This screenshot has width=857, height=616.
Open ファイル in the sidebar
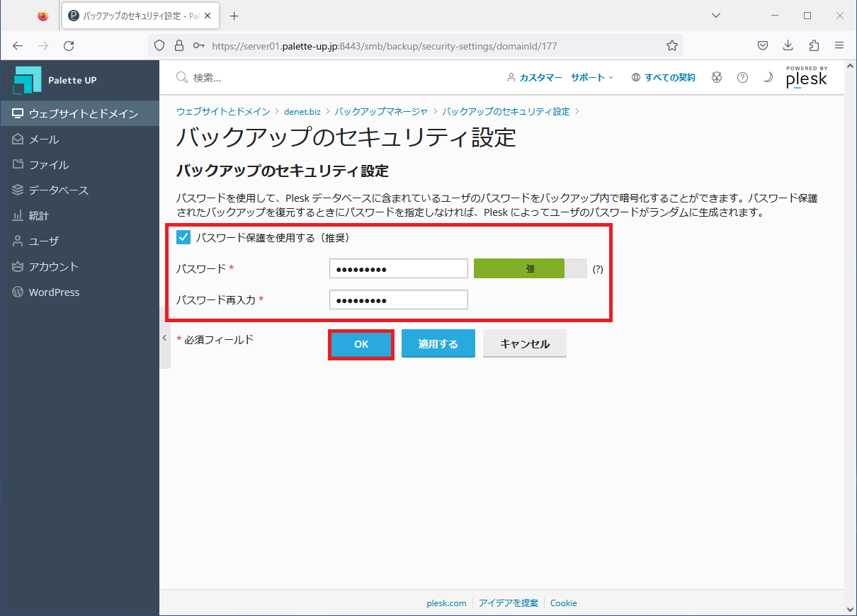[x=79, y=165]
